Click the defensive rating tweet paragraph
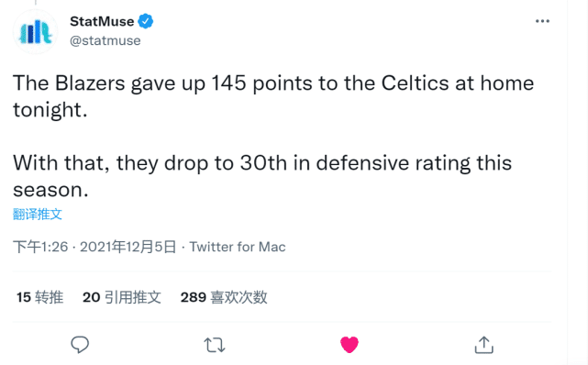This screenshot has width=588, height=365. pos(262,176)
